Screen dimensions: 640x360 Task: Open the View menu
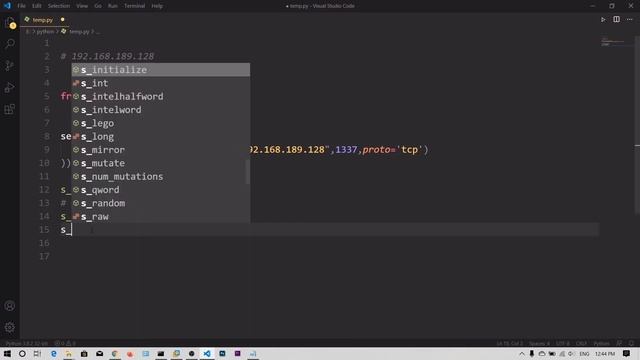click(x=82, y=6)
